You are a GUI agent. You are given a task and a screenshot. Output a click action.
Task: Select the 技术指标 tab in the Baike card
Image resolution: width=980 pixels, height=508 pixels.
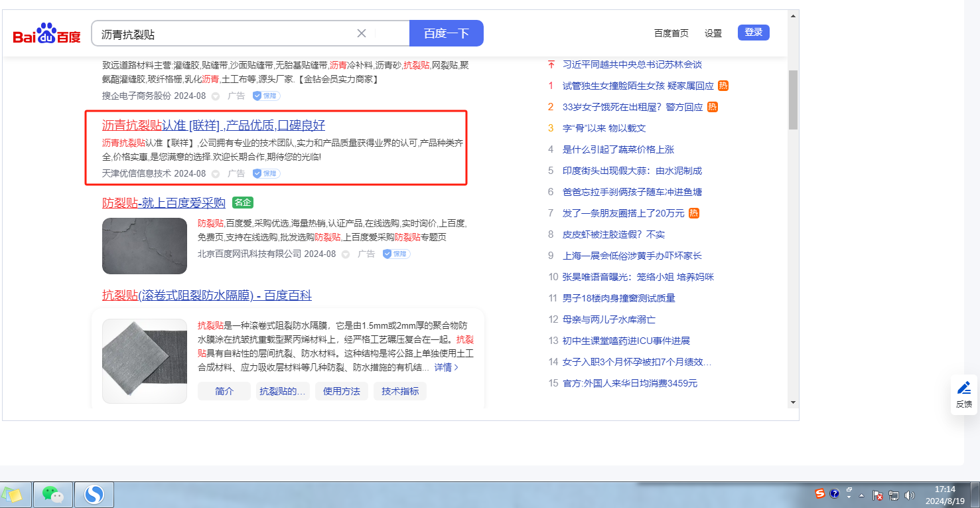(x=400, y=391)
